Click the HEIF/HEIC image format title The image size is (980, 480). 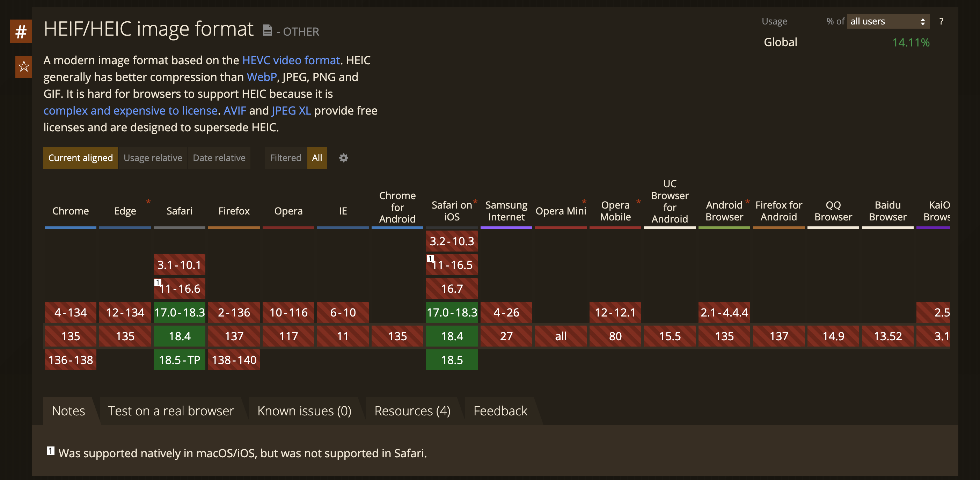[x=149, y=29]
